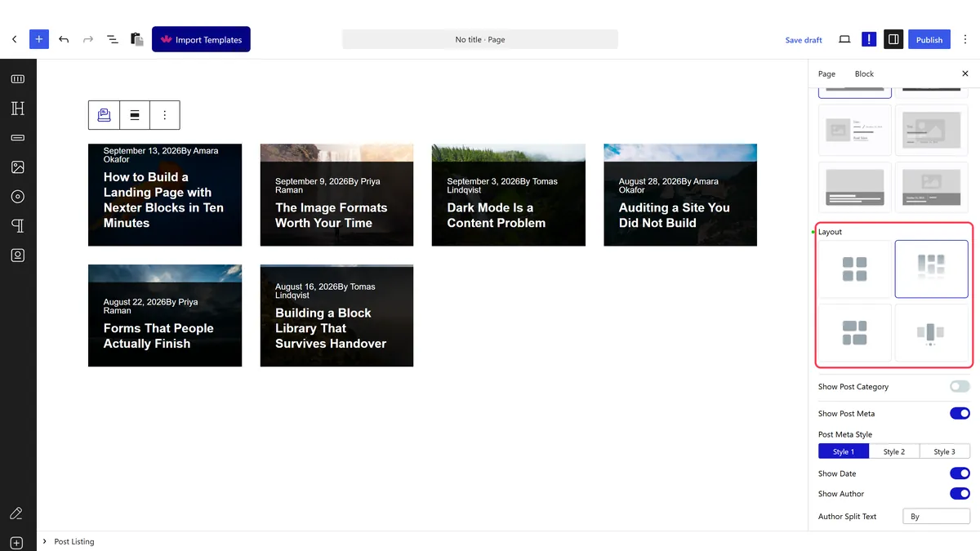The image size is (980, 551).
Task: Open the laptop device preview
Action: (x=844, y=39)
